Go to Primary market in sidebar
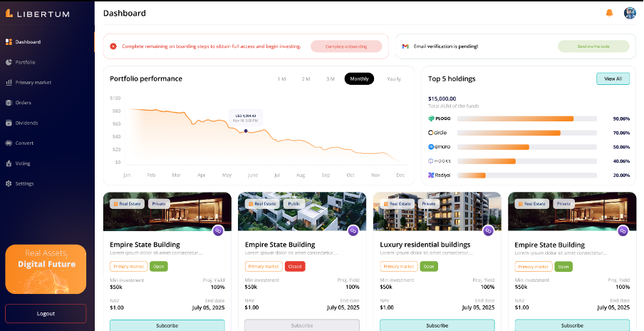 pos(33,82)
